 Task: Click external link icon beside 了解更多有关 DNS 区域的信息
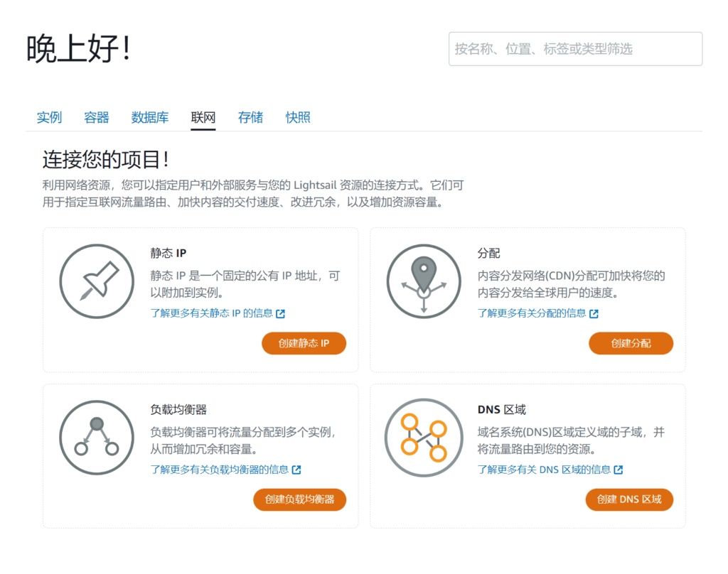pyautogui.click(x=619, y=470)
